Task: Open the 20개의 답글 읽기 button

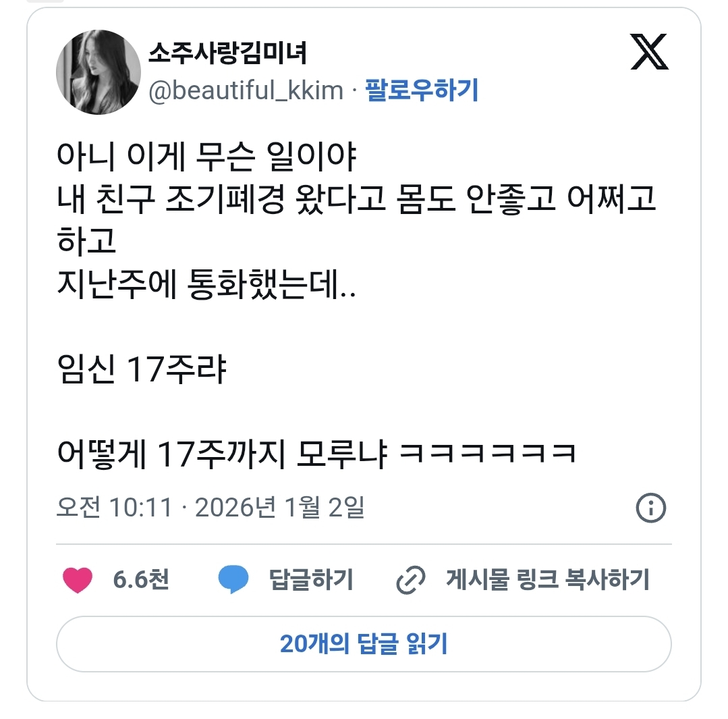Action: pos(364,644)
